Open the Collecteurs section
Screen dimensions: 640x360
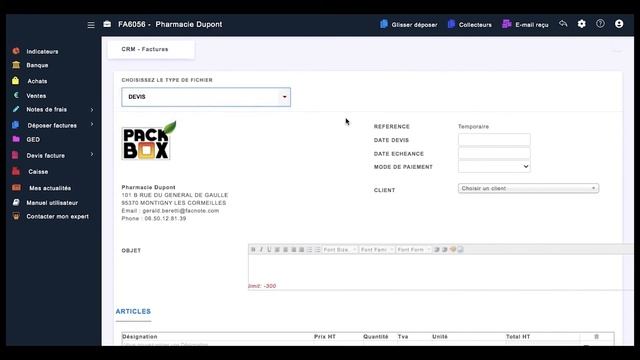click(470, 24)
